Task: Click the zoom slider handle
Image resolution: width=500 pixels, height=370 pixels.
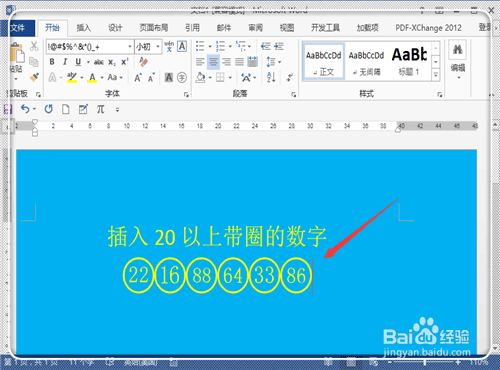Action: [425, 362]
